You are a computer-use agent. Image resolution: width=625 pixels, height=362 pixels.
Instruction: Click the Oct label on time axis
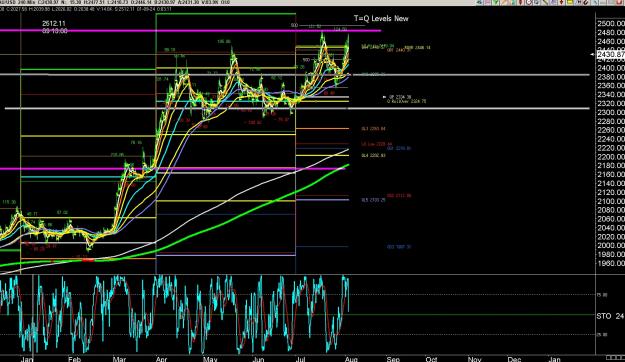[x=431, y=359]
